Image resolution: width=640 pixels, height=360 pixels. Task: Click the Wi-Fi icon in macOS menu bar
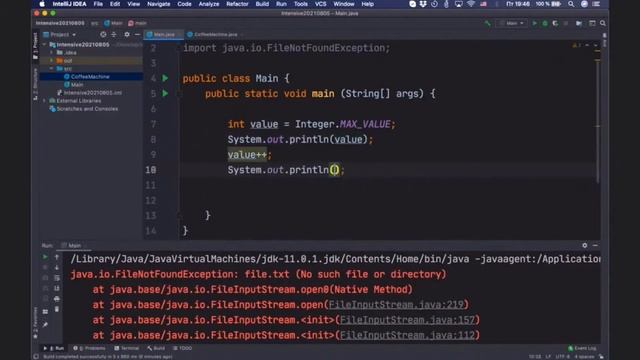coord(471,4)
